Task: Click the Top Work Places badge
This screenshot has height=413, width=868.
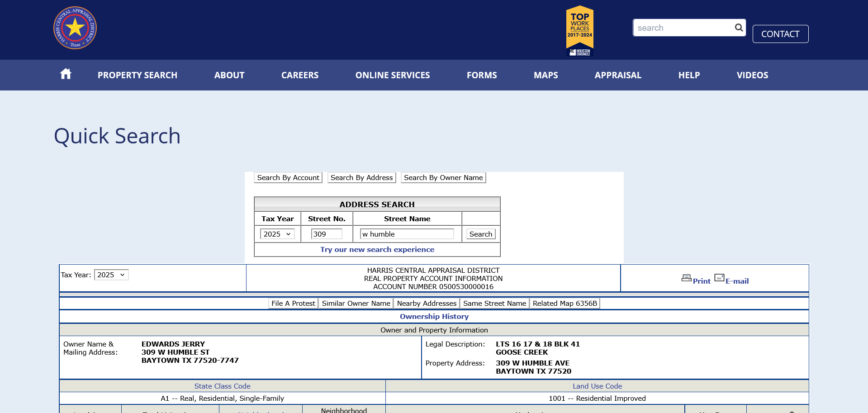Action: (580, 31)
